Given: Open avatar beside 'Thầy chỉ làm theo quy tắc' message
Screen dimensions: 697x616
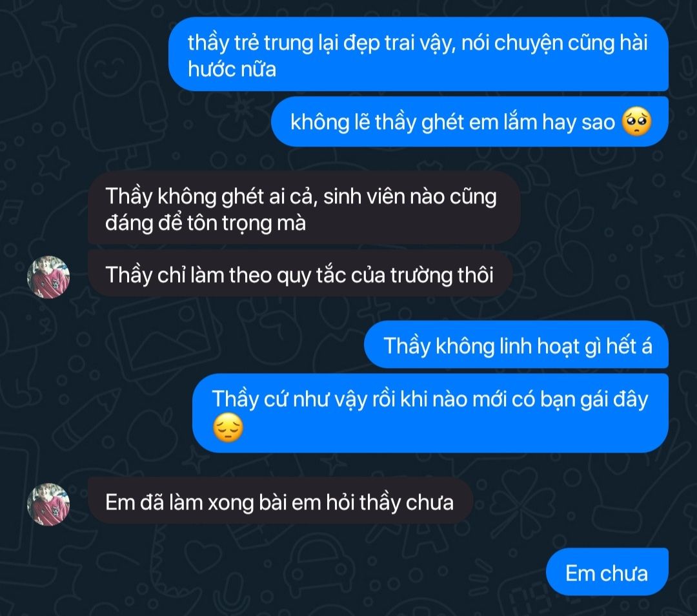Looking at the screenshot, I should point(48,277).
